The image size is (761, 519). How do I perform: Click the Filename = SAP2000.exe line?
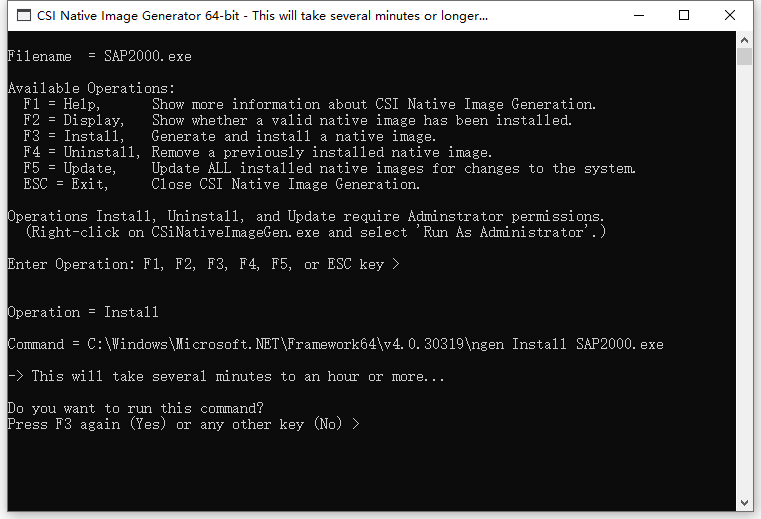(x=99, y=56)
